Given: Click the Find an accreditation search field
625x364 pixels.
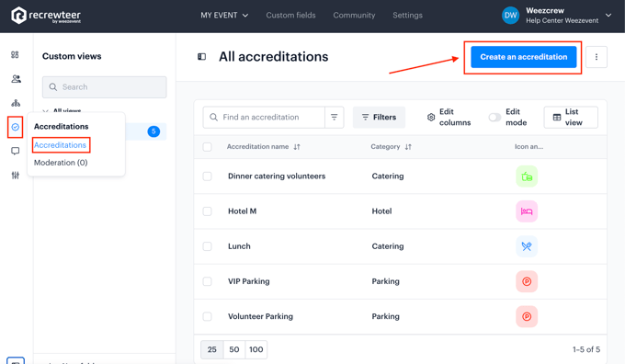Looking at the screenshot, I should coord(264,118).
